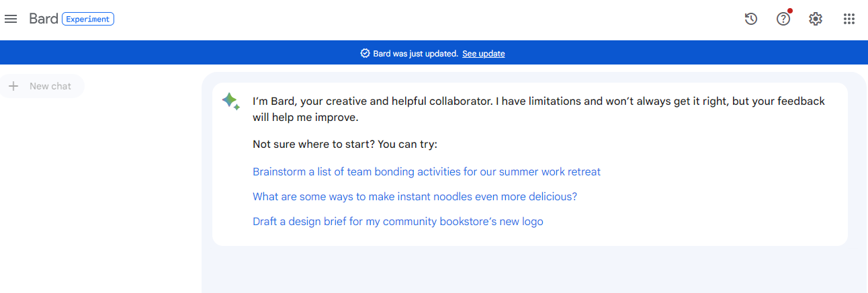The height and width of the screenshot is (293, 868).
Task: Open the See update link
Action: click(x=484, y=54)
